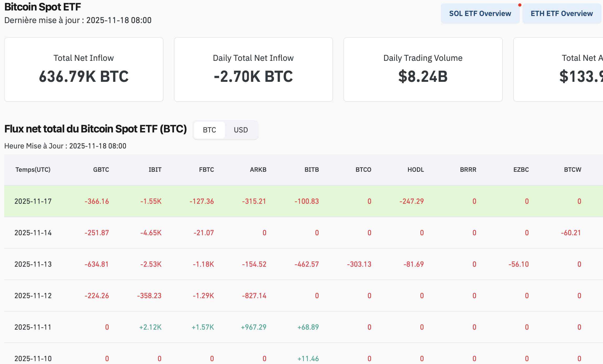Viewport: 603px width, 364px height.
Task: Click the 2025-11-14 row date
Action: (33, 233)
